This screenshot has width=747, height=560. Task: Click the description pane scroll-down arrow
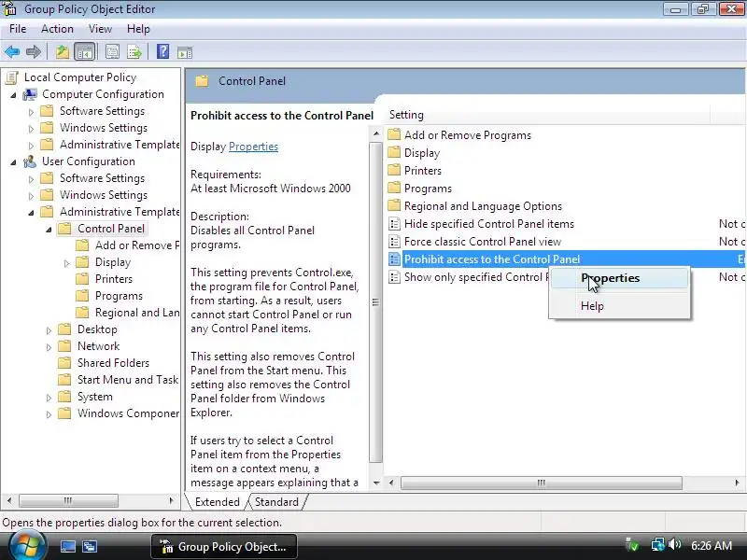coord(376,483)
